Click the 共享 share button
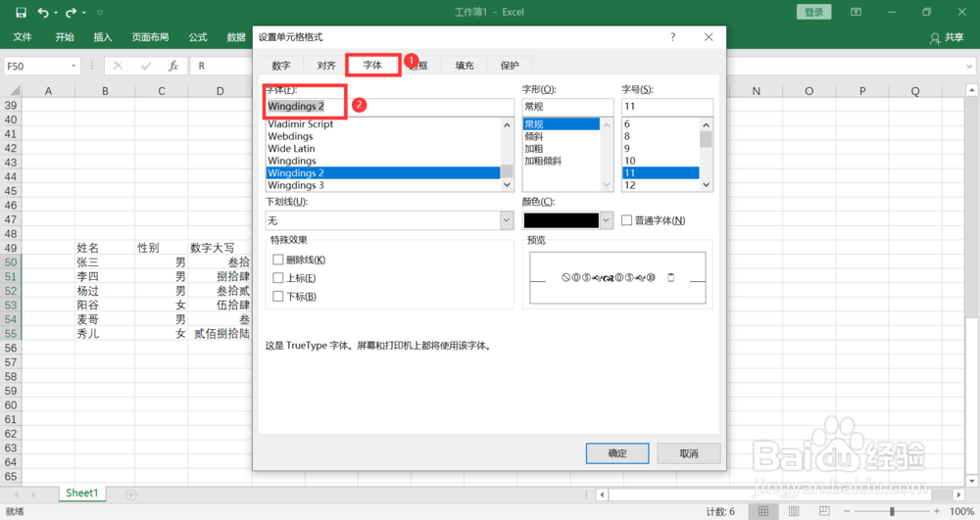980x520 pixels. pyautogui.click(x=947, y=37)
